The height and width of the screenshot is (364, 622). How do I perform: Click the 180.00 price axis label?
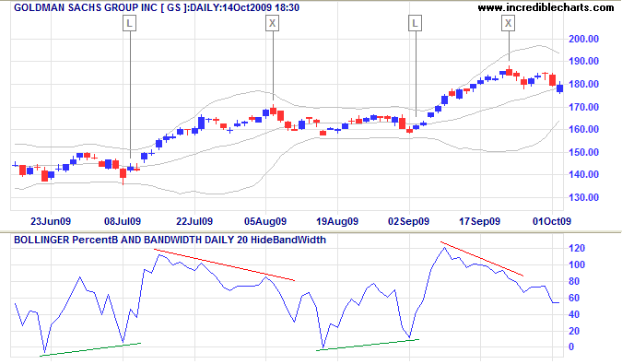584,84
